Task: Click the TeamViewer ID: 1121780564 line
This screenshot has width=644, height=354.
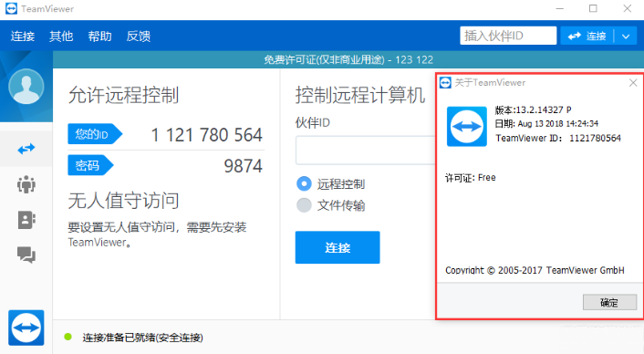Action: (558, 138)
